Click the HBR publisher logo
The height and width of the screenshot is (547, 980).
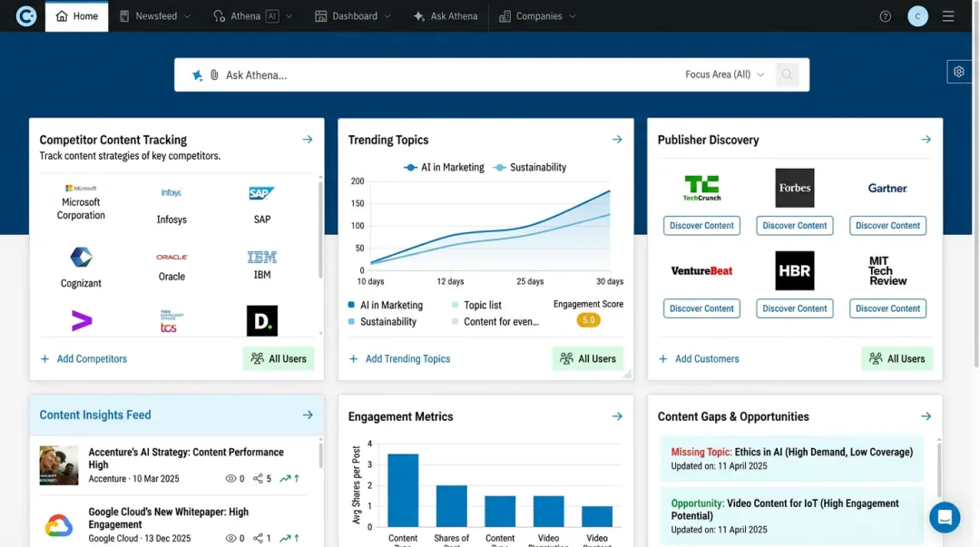pyautogui.click(x=794, y=270)
